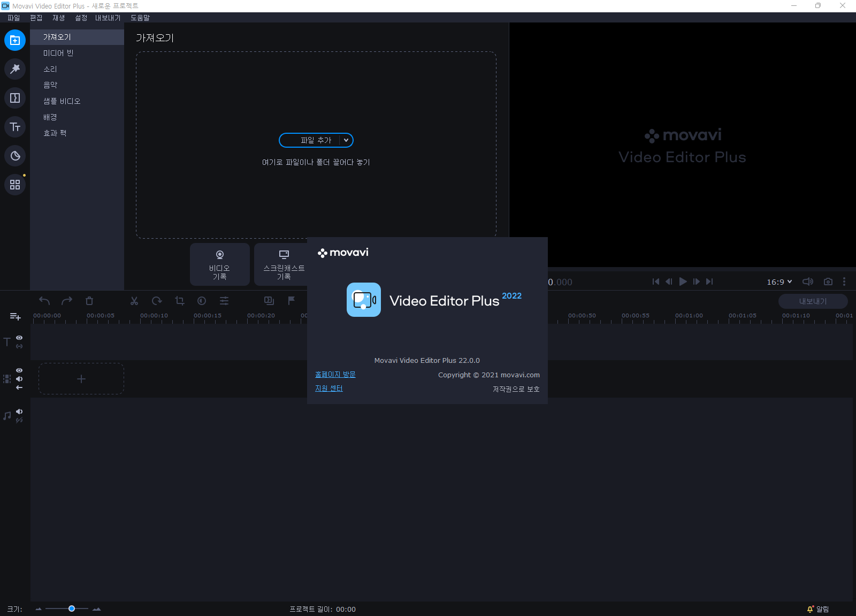
Task: Open the File menu (파일)
Action: point(14,18)
